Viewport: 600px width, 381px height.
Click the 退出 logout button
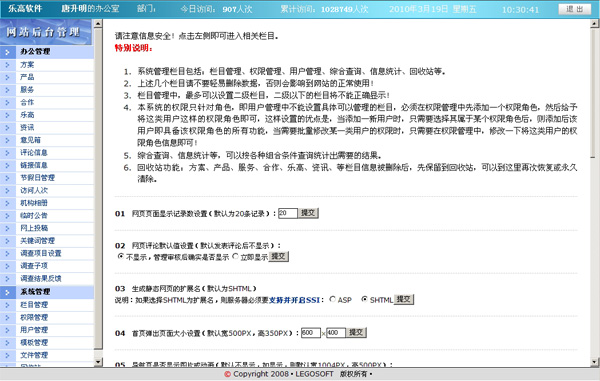click(574, 9)
